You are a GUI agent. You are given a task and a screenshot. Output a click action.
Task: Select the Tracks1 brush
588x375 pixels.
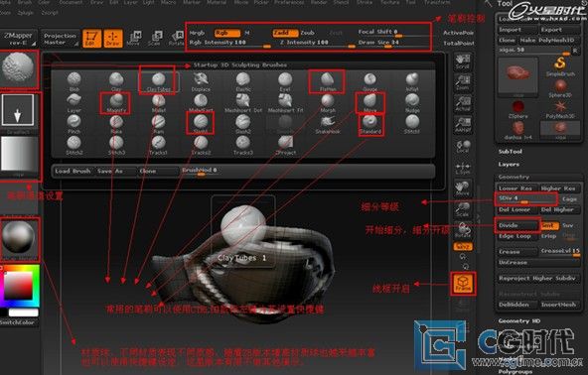pyautogui.click(x=158, y=146)
